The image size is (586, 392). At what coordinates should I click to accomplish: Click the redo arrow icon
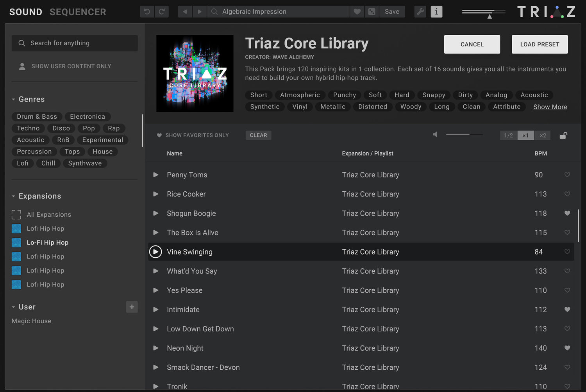pos(162,12)
